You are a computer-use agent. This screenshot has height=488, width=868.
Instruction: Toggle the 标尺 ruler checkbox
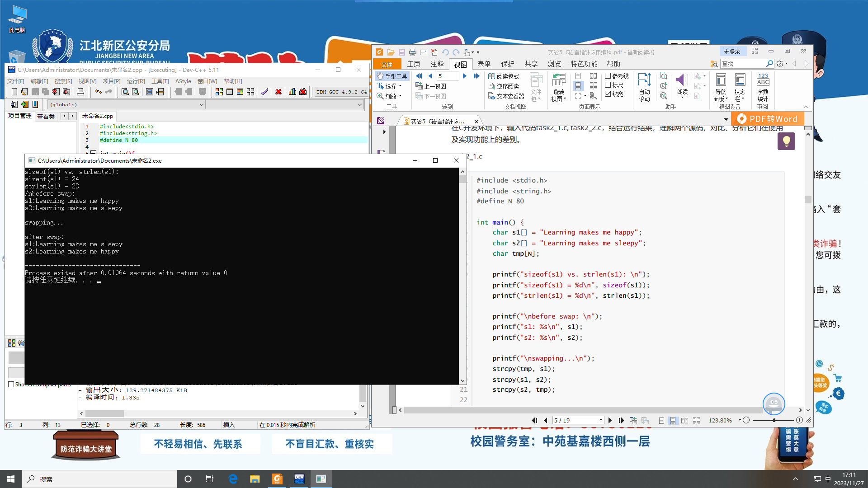[x=608, y=85]
